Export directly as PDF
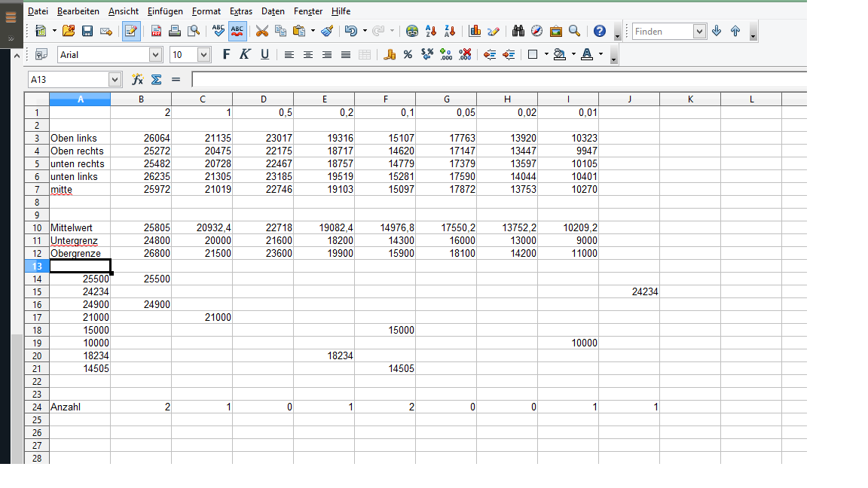This screenshot has width=868, height=488. coord(156,31)
